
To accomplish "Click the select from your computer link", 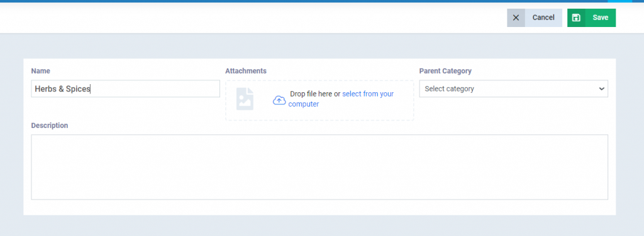I will click(x=341, y=99).
